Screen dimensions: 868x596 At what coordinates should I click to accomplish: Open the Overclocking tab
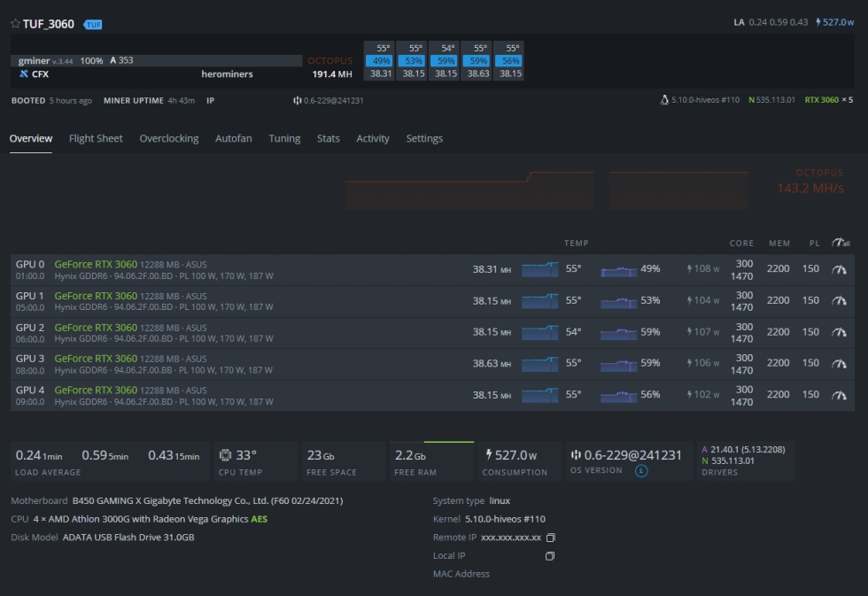(x=169, y=138)
